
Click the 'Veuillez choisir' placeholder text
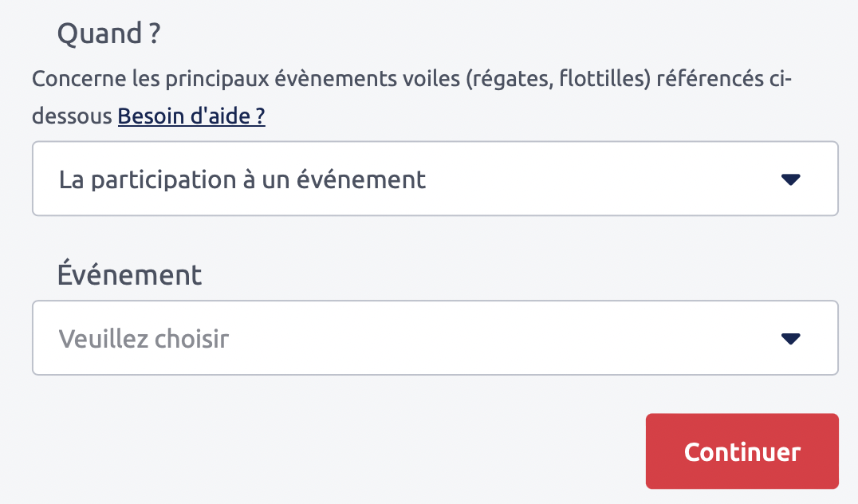tap(144, 339)
